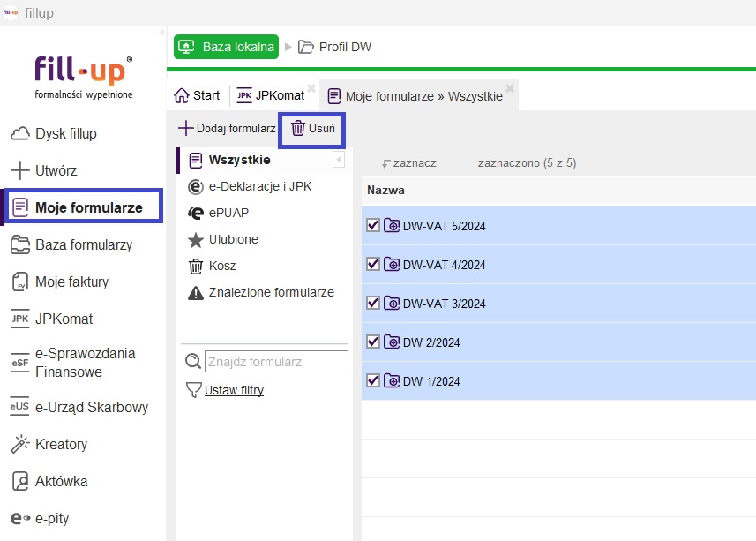Image resolution: width=756 pixels, height=541 pixels.
Task: Launch JPKomat from the sidebar icon
Action: pyautogui.click(x=20, y=319)
